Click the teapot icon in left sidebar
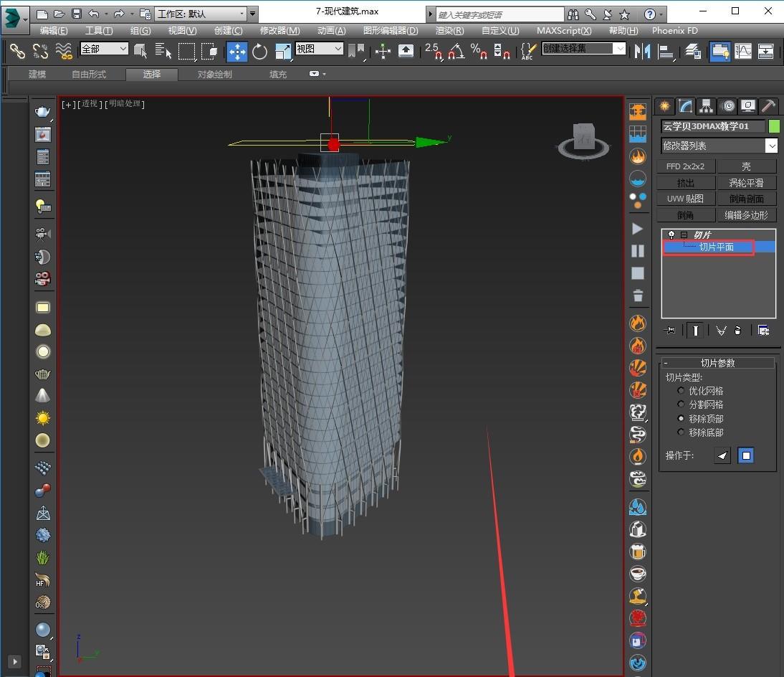 click(x=43, y=112)
